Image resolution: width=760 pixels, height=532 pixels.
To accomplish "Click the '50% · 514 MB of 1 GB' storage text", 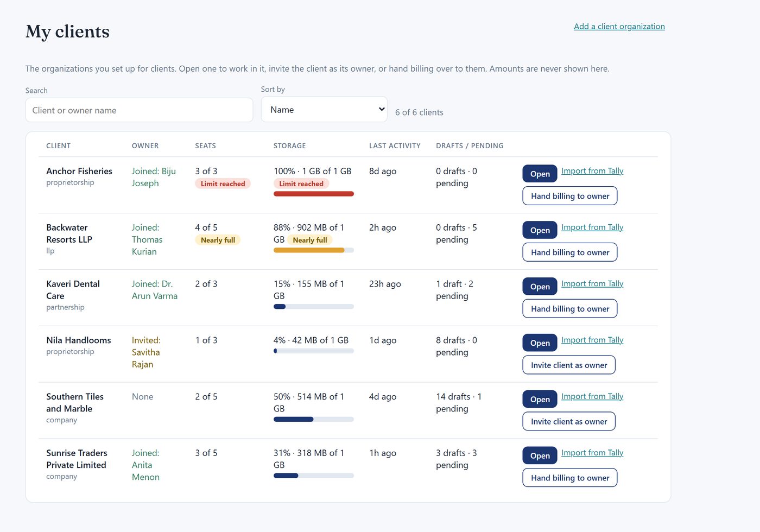I will click(x=309, y=403).
